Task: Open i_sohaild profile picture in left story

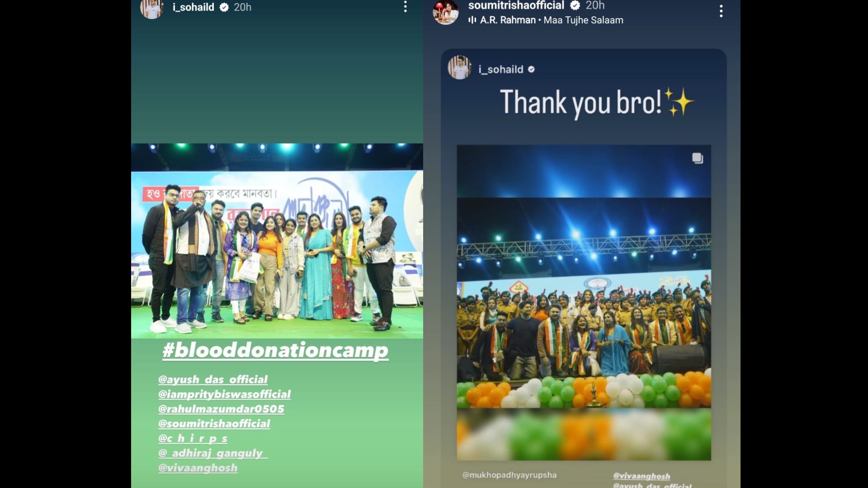Action: (x=152, y=9)
